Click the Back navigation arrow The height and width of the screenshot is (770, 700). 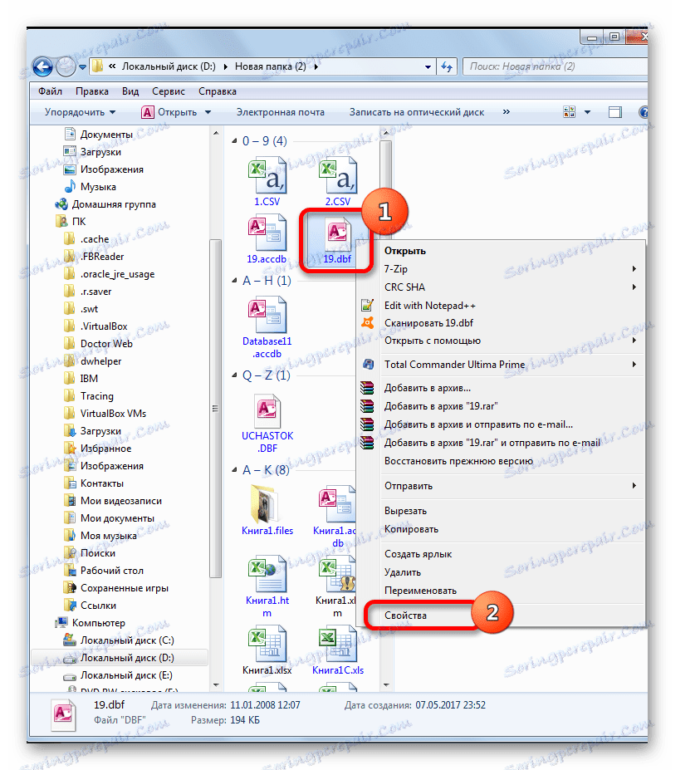(42, 65)
